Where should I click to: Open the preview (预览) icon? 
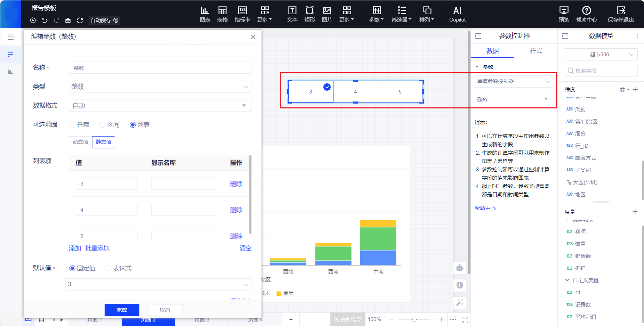(x=564, y=14)
